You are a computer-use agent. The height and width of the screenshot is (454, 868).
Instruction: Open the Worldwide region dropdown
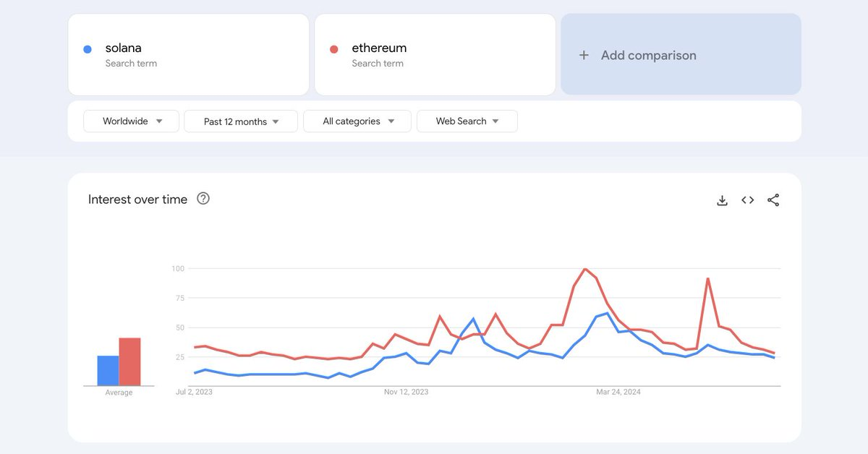pyautogui.click(x=131, y=121)
